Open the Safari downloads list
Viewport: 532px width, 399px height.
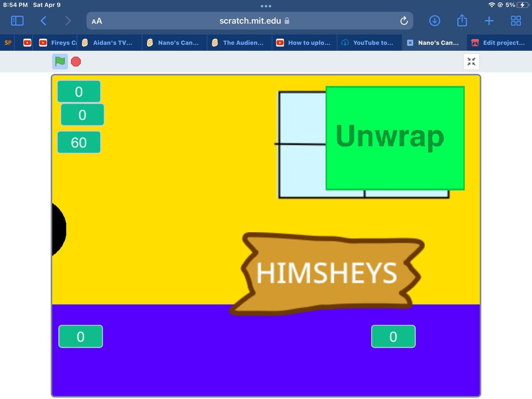[434, 21]
